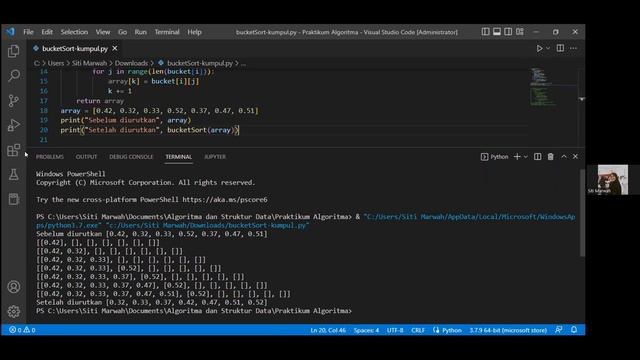Place cursor on line 18 array definition
The width and height of the screenshot is (640, 360).
pos(159,111)
